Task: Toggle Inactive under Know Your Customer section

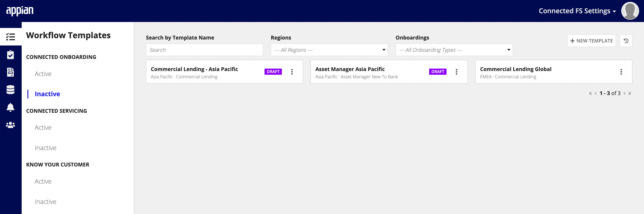Action: tap(46, 201)
